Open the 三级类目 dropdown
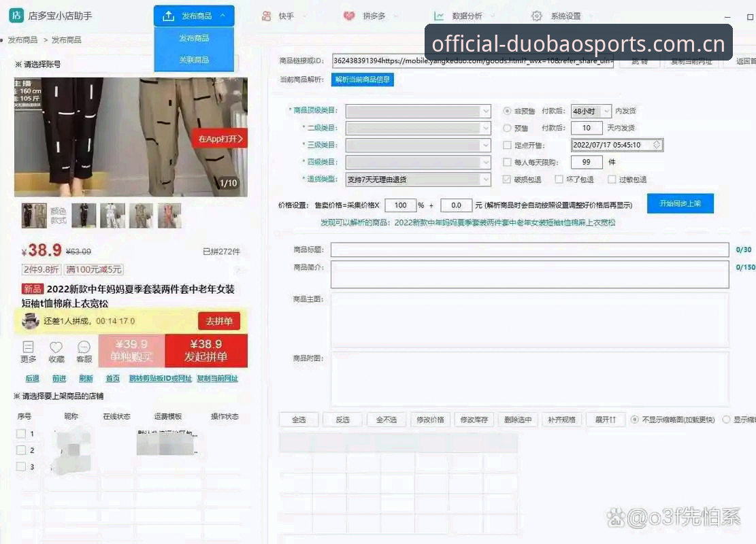 tap(418, 145)
